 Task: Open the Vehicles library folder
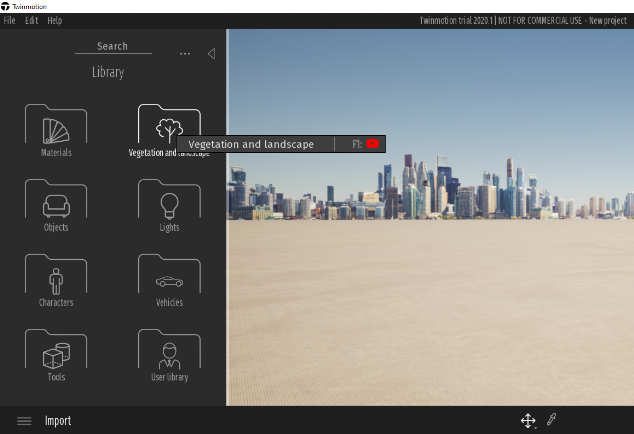pos(169,280)
